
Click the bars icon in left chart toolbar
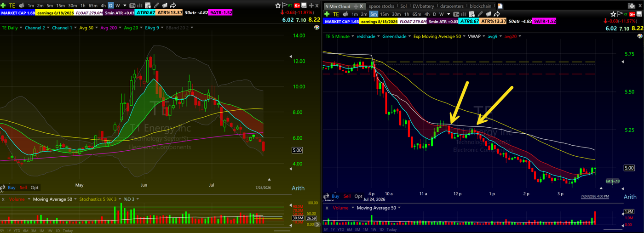[x=140, y=6]
